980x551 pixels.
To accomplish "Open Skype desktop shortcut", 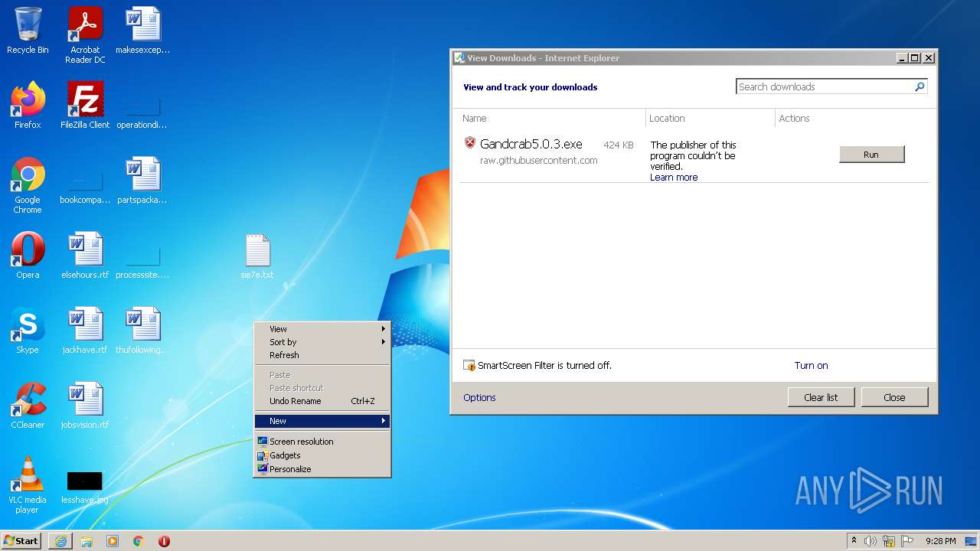I will 28,331.
